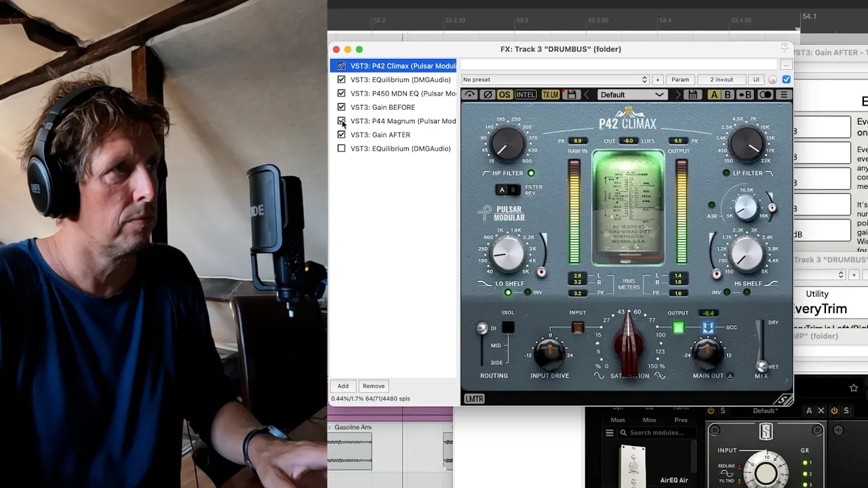Toggle the AIR band enable LED
This screenshot has height=488, width=868.
pyautogui.click(x=711, y=205)
